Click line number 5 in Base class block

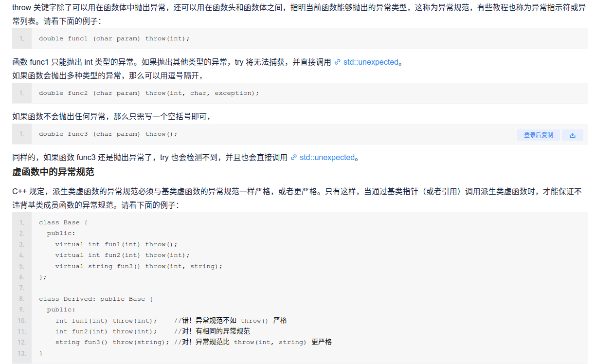point(22,266)
